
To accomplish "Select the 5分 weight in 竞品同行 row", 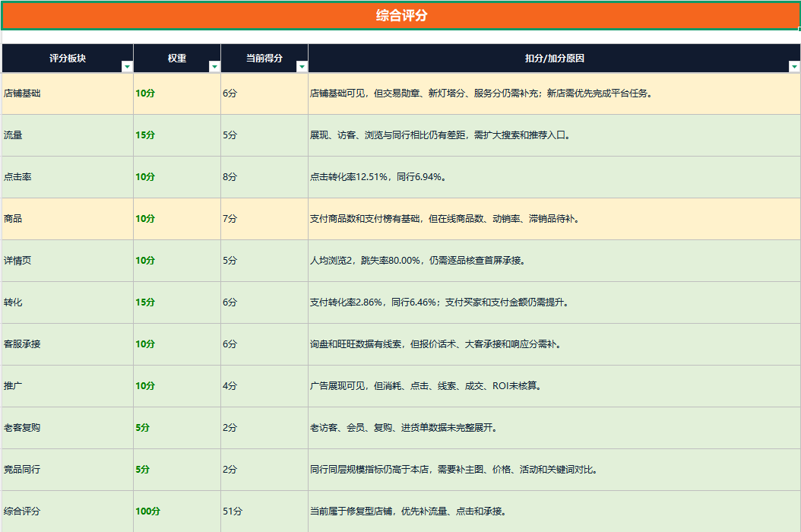I will pyautogui.click(x=177, y=470).
